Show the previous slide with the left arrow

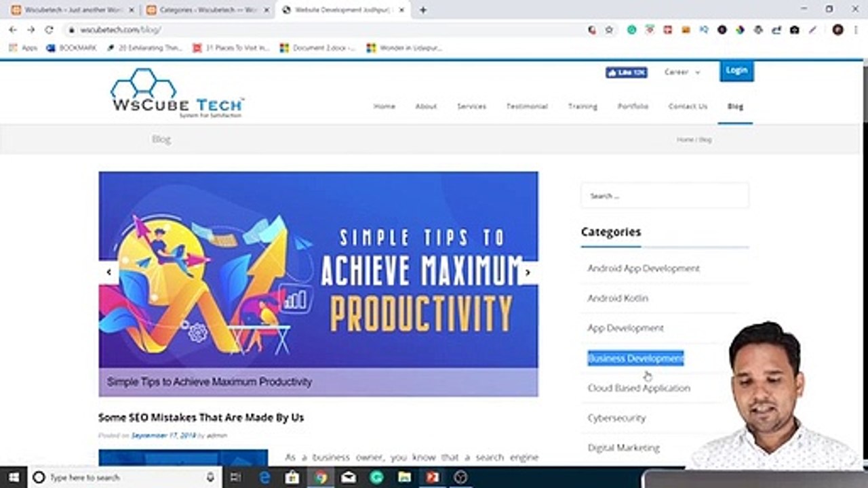108,272
